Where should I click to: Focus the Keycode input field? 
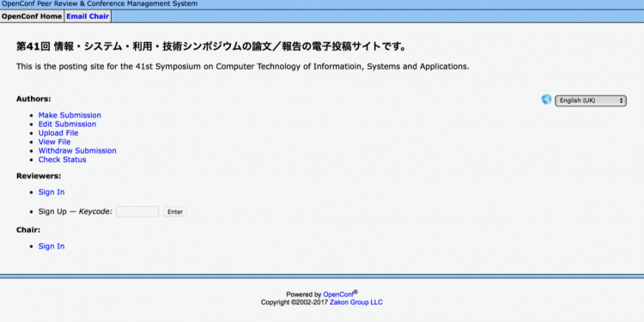click(137, 211)
